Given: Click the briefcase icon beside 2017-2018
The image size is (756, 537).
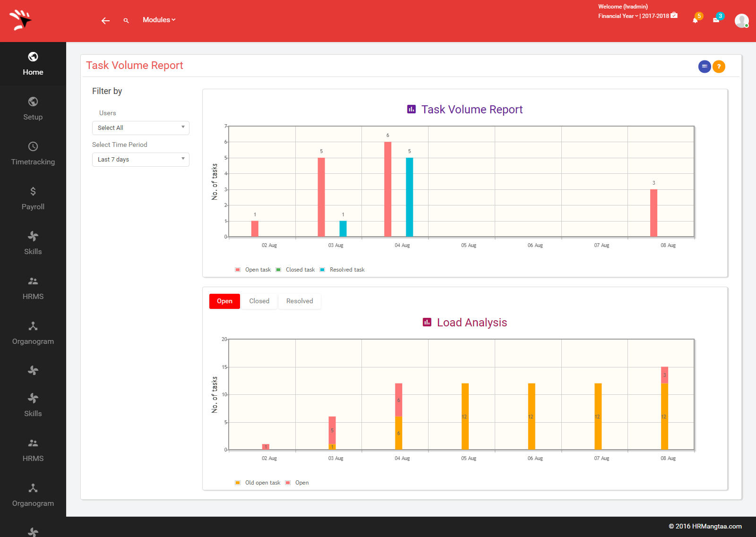Looking at the screenshot, I should pos(674,15).
